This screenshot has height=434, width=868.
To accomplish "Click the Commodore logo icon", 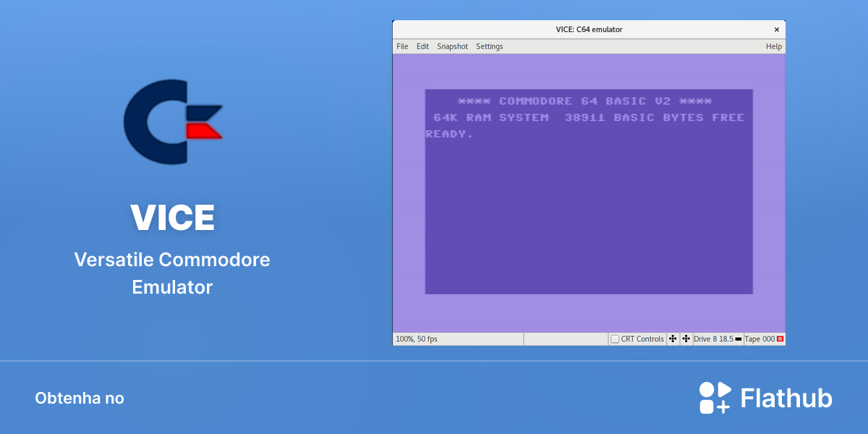I will [x=173, y=121].
